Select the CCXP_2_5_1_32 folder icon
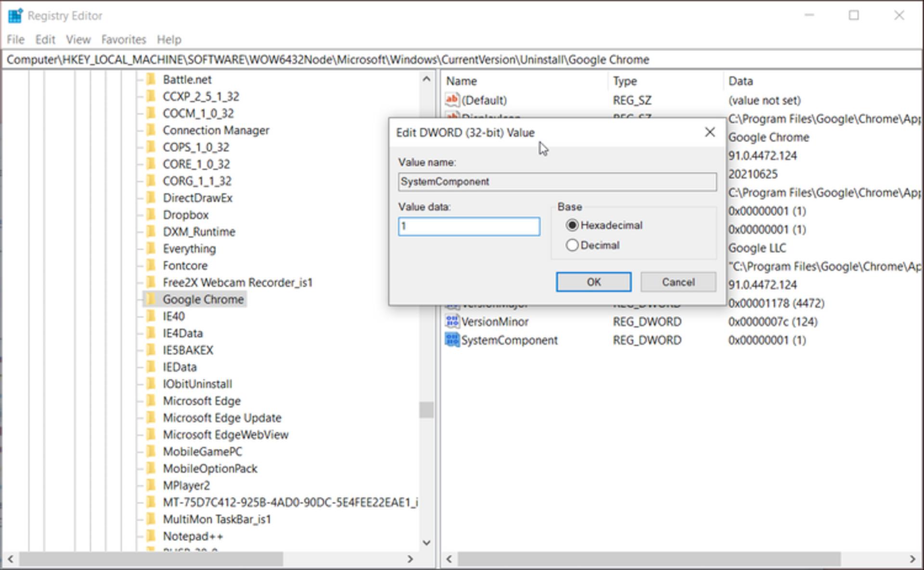Viewport: 924px width, 570px height. click(151, 96)
